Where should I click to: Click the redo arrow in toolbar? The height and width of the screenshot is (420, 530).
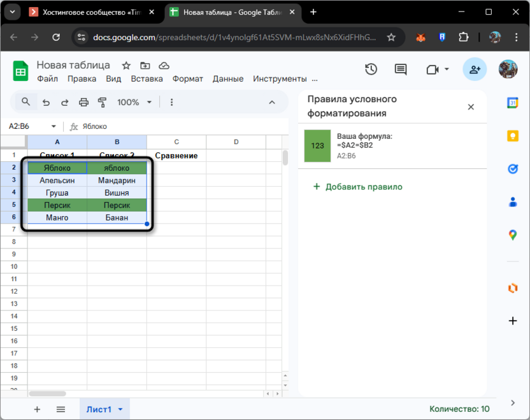pyautogui.click(x=64, y=102)
